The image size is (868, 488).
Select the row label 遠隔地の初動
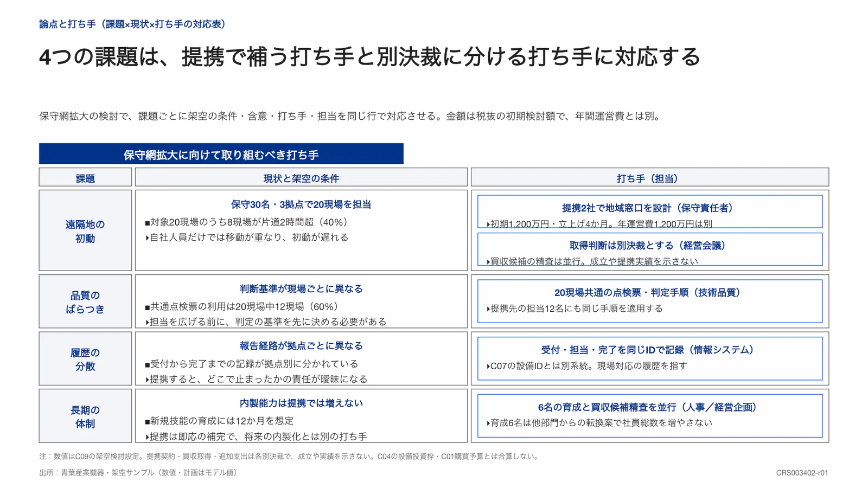click(x=85, y=231)
